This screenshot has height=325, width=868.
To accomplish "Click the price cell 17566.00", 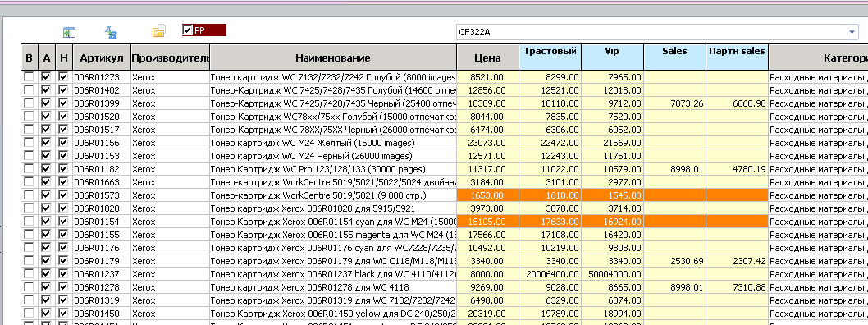I will pos(487,235).
